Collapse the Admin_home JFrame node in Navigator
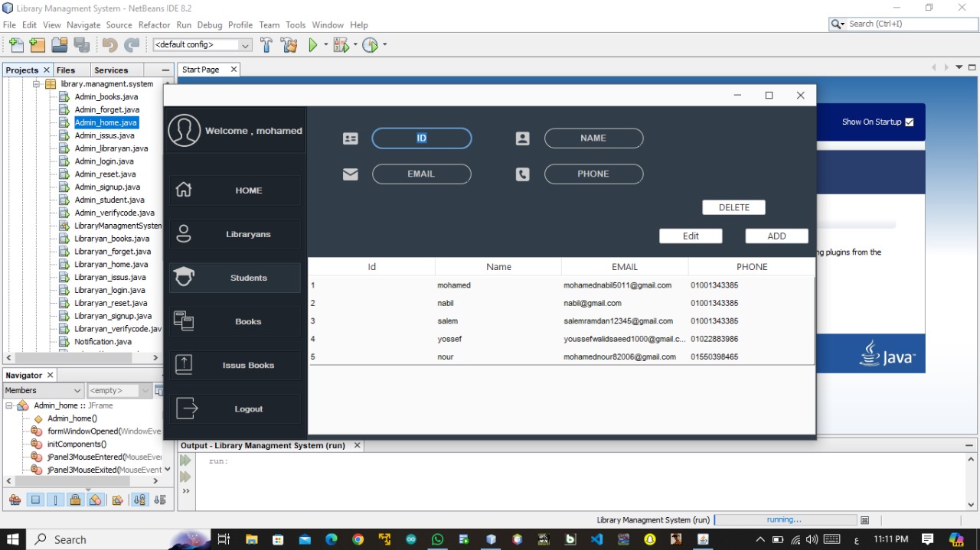This screenshot has height=550, width=980. click(x=9, y=405)
